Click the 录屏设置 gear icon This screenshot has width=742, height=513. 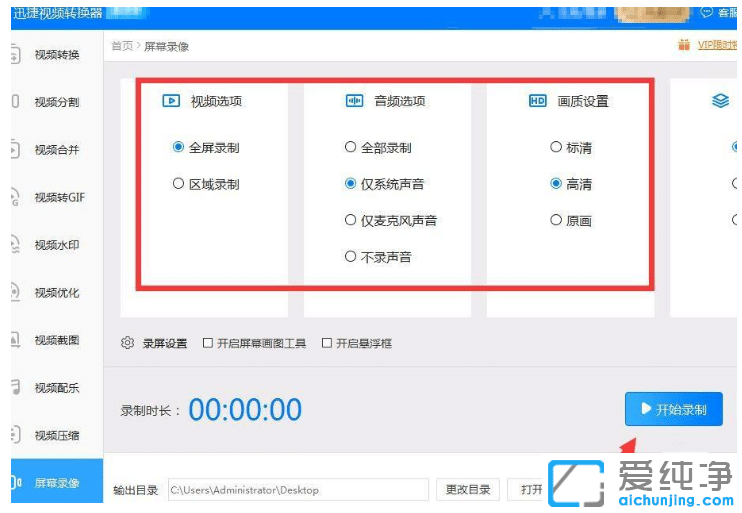pos(127,343)
